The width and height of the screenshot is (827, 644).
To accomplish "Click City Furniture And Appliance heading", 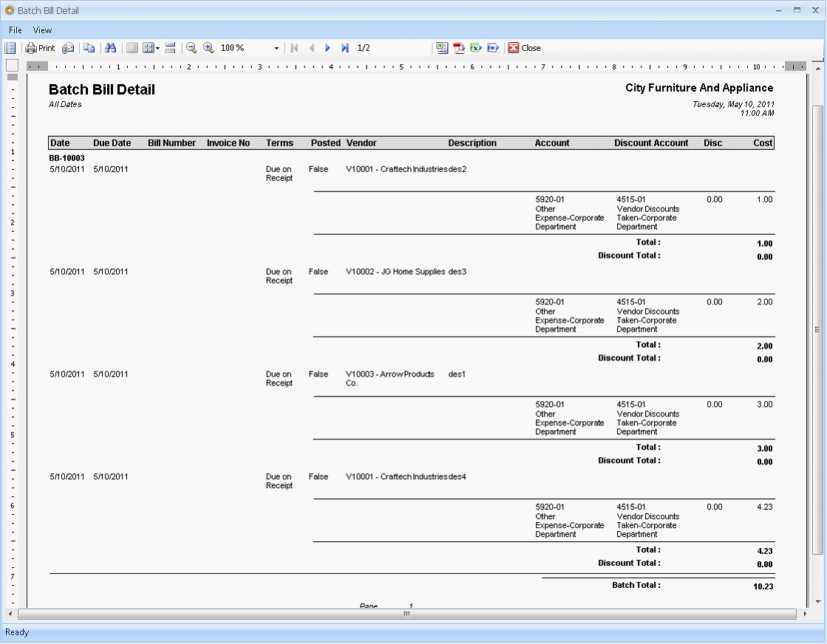I will point(699,88).
